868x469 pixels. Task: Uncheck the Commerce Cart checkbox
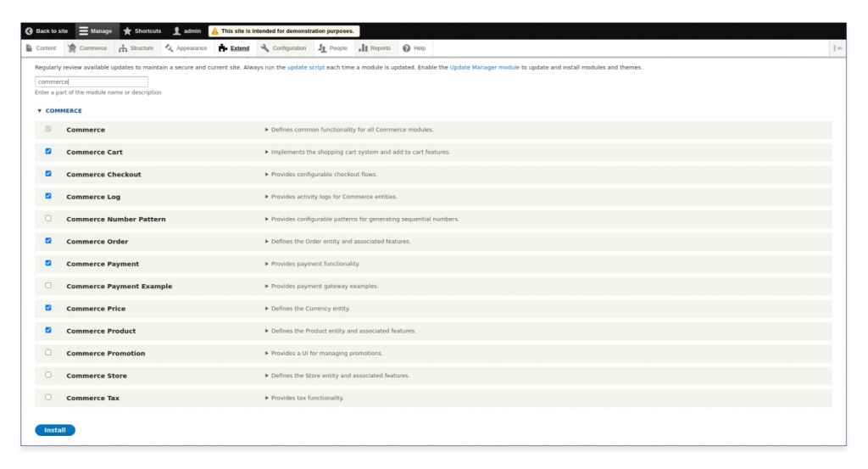click(x=48, y=151)
